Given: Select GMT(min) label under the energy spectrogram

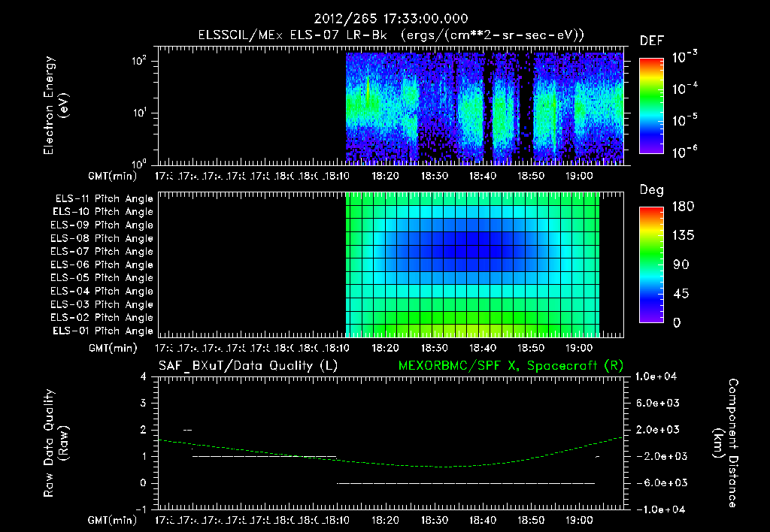Looking at the screenshot, I should click(x=113, y=176).
